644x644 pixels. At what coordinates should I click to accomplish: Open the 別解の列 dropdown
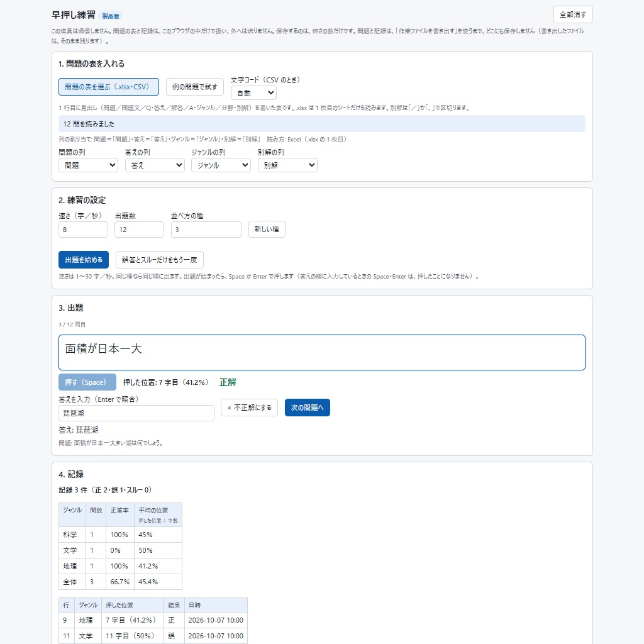coord(287,165)
